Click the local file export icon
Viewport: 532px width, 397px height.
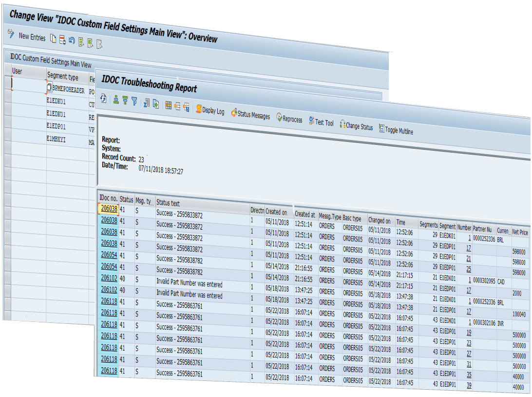[x=156, y=104]
